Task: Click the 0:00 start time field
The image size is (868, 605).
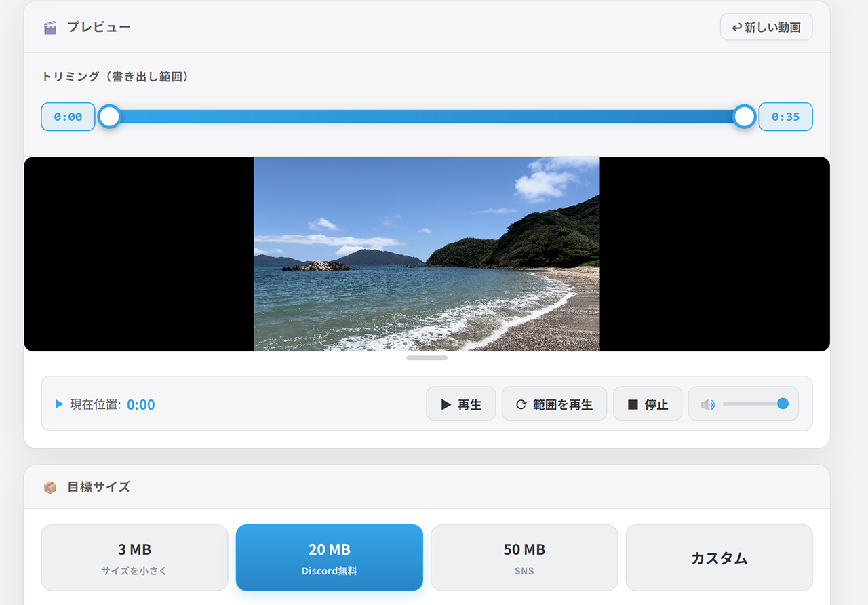Action: (68, 117)
